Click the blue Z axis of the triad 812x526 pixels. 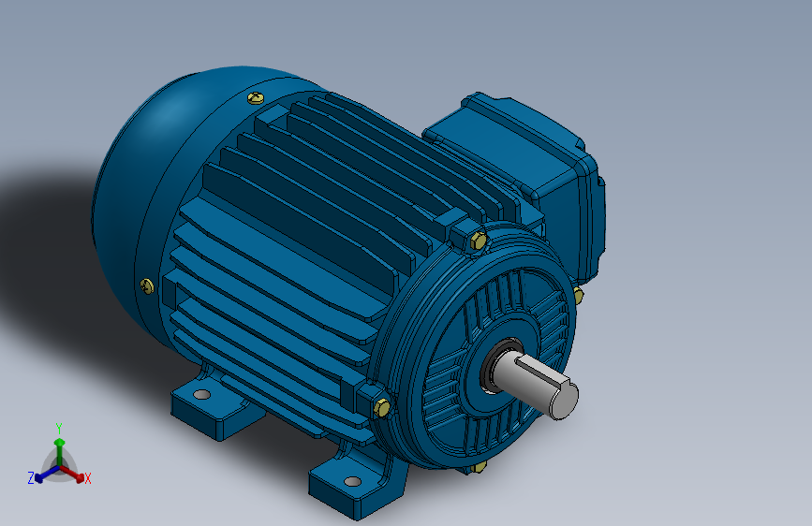pos(47,475)
